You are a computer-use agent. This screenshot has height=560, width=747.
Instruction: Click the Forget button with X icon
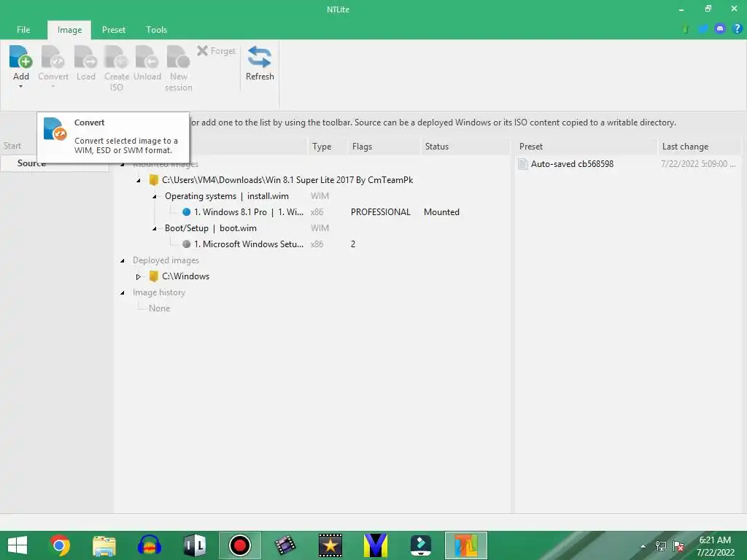216,50
